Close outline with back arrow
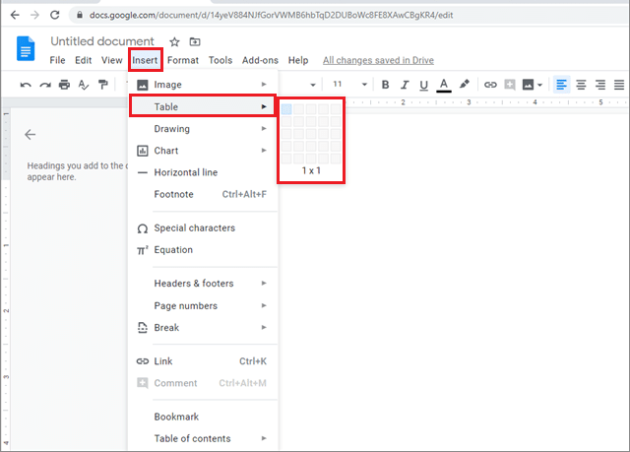Image resolution: width=630 pixels, height=452 pixels. 30,134
